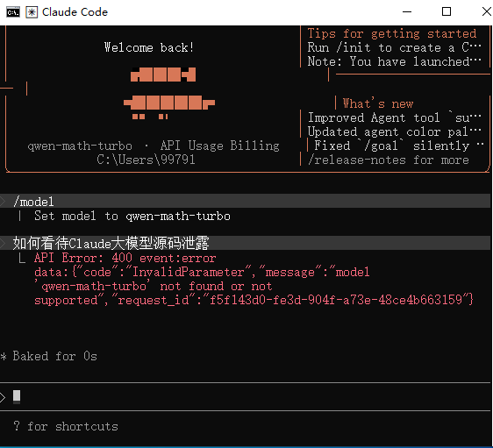Click the console window icon in the title bar

(13, 12)
